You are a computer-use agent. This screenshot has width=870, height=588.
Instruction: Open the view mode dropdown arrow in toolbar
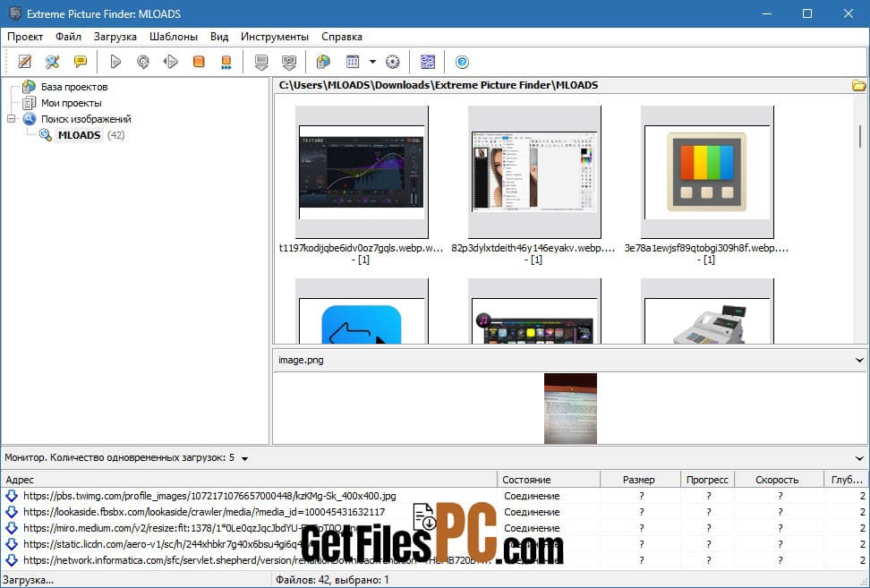tap(373, 62)
